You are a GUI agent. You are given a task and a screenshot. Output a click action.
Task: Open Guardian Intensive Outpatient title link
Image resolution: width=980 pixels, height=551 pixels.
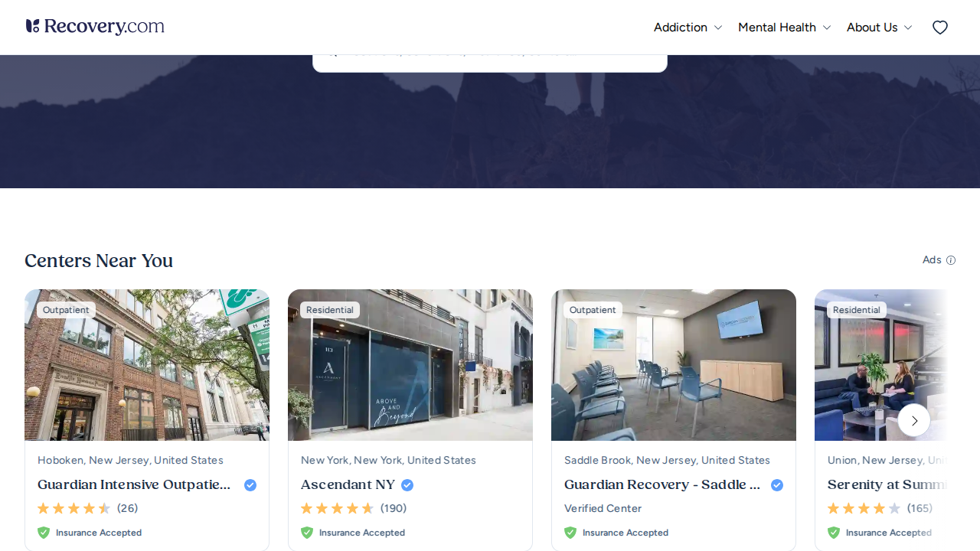coord(134,484)
